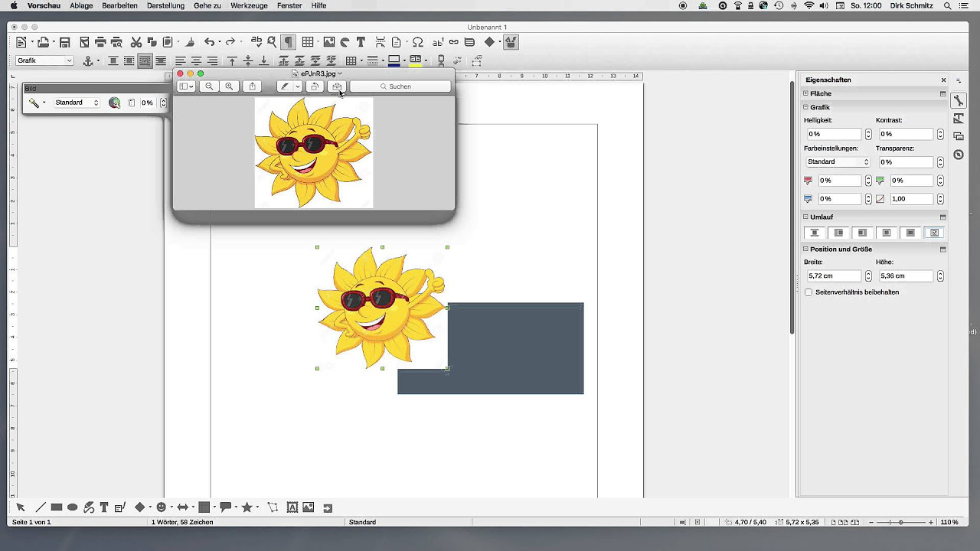Select the rectangle drawing tool
The image size is (980, 551).
57,507
